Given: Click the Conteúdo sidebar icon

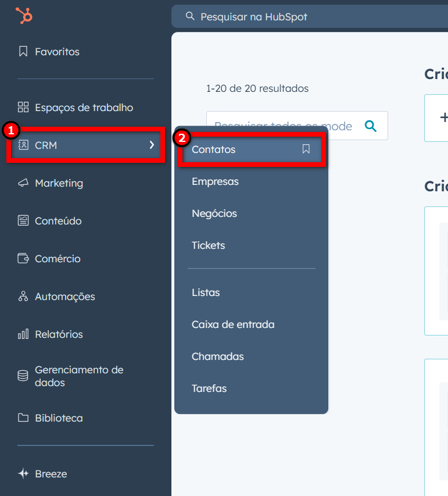Looking at the screenshot, I should pyautogui.click(x=23, y=221).
